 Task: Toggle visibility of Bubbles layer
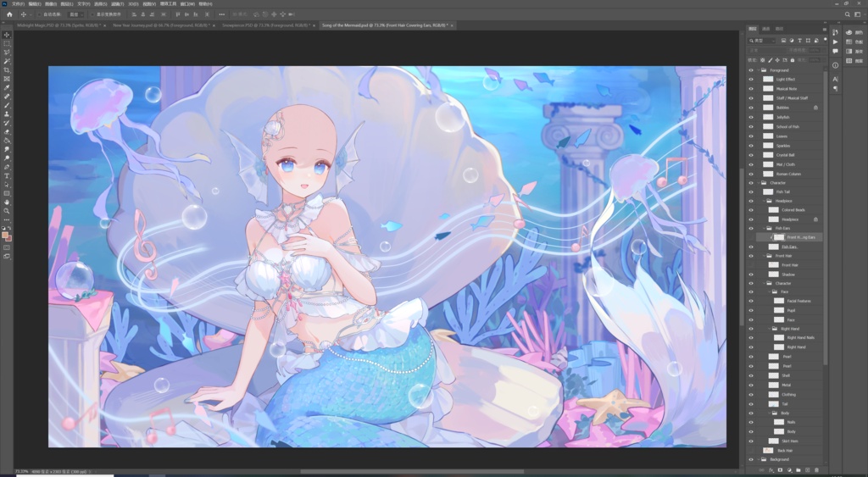751,108
